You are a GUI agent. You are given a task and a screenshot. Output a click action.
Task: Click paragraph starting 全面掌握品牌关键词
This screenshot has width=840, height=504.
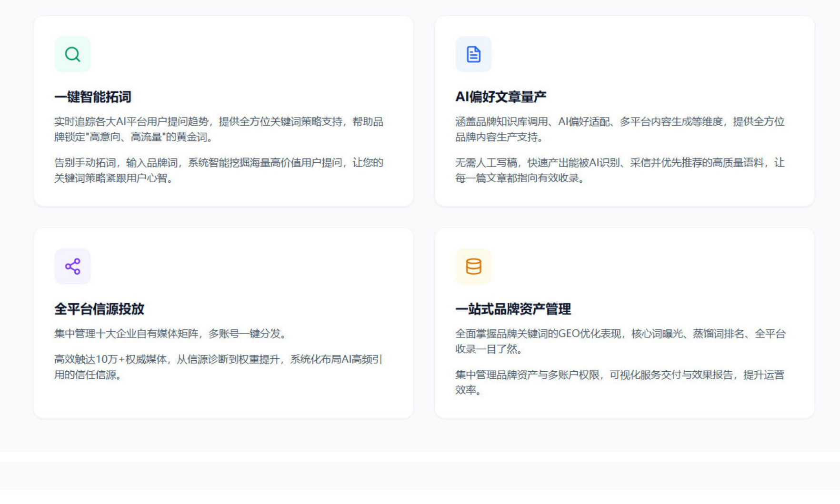620,341
